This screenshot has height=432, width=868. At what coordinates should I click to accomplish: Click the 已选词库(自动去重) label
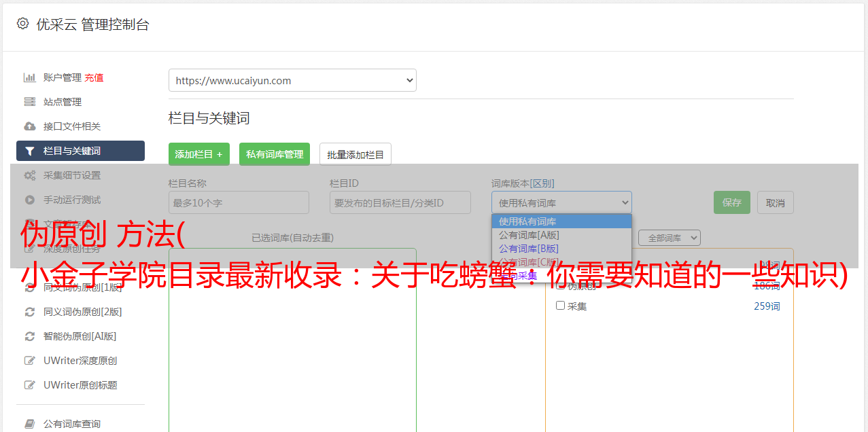[292, 238]
